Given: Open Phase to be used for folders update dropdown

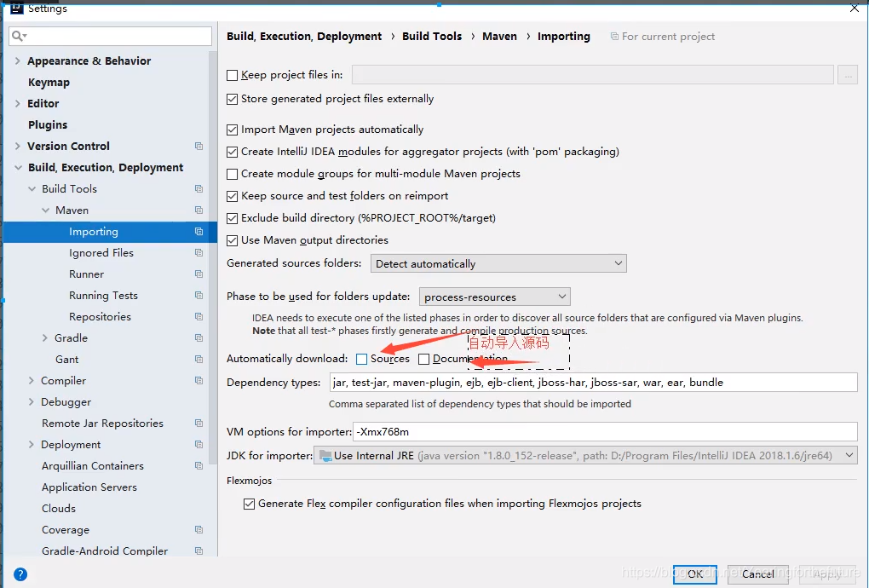Looking at the screenshot, I should click(x=494, y=297).
